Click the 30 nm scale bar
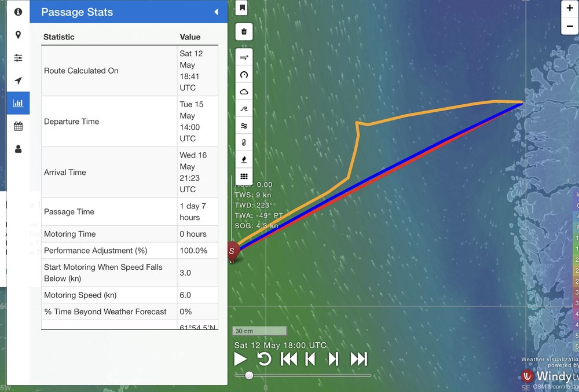This screenshot has height=392, width=579. 259,331
